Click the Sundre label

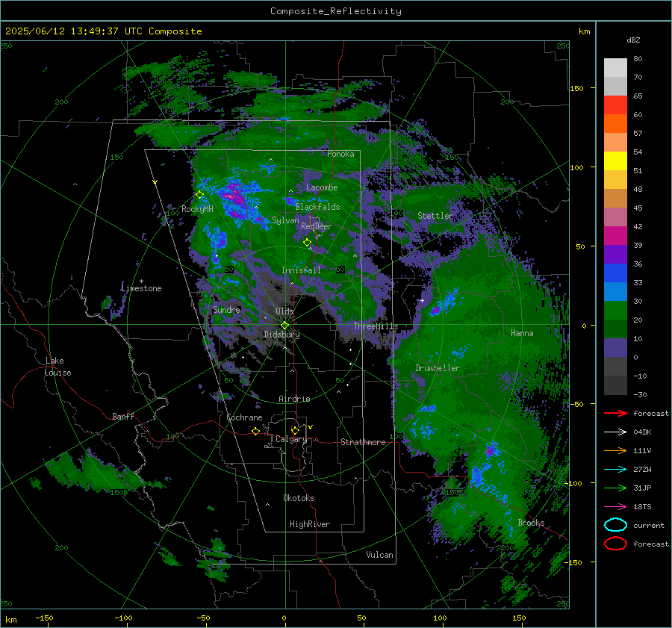[226, 309]
